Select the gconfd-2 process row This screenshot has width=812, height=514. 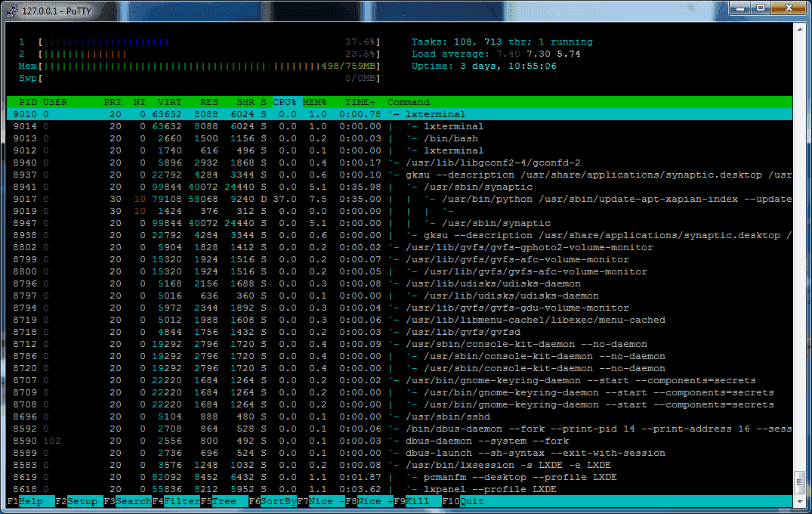click(x=400, y=163)
